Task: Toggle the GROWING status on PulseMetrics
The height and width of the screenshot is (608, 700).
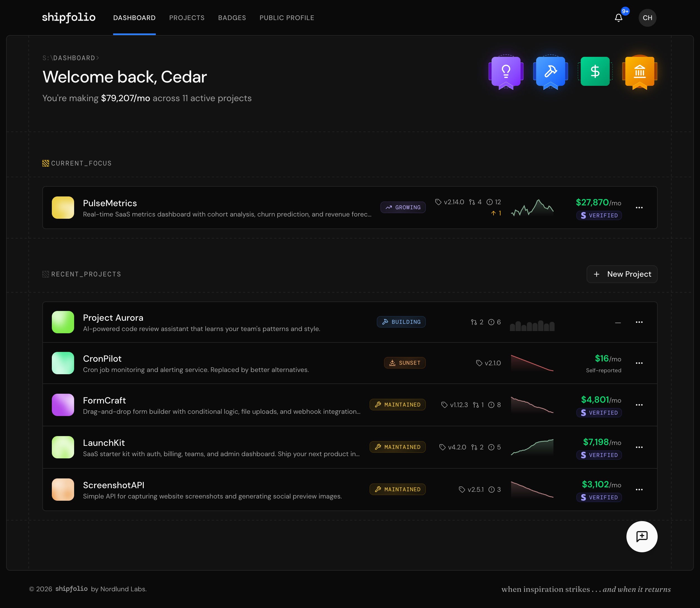Action: tap(403, 207)
